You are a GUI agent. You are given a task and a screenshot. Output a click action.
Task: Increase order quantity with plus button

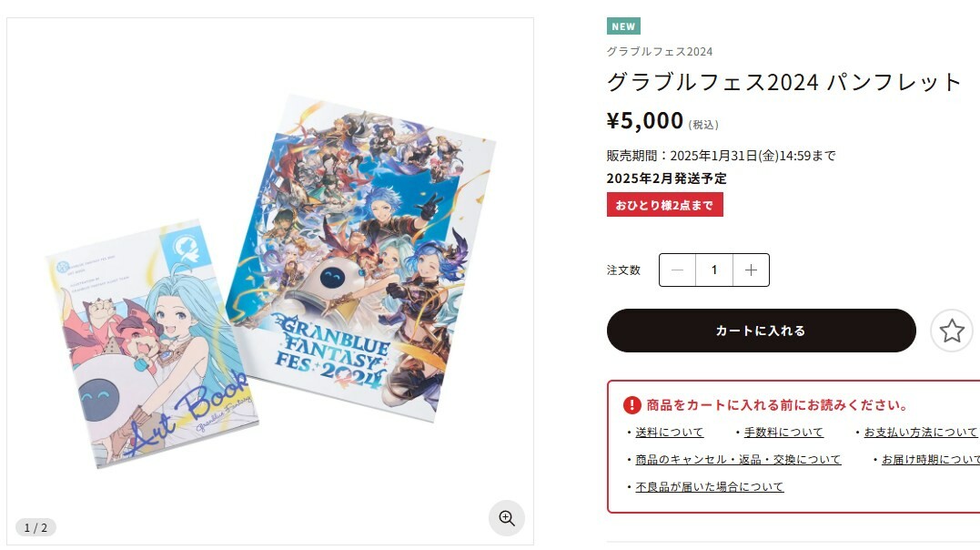751,270
